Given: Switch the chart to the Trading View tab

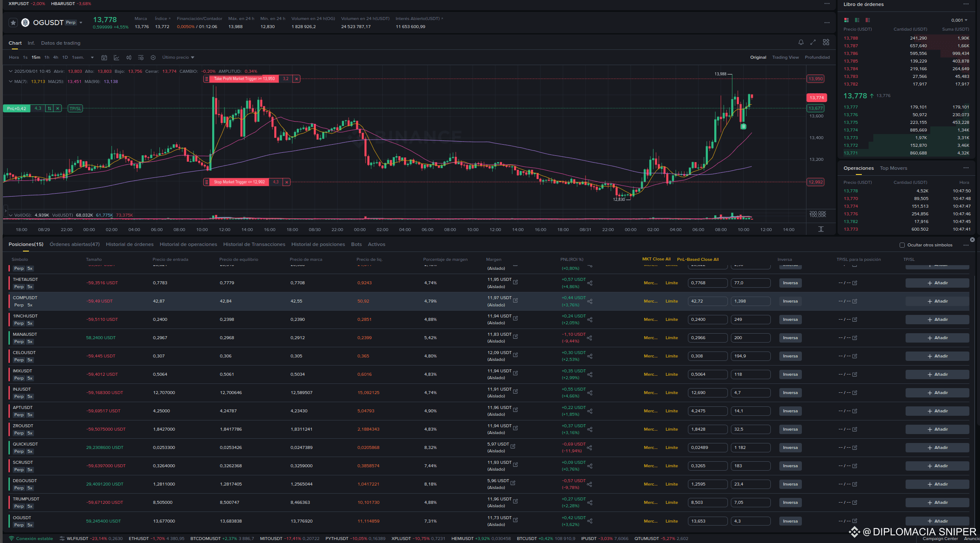Looking at the screenshot, I should (785, 57).
